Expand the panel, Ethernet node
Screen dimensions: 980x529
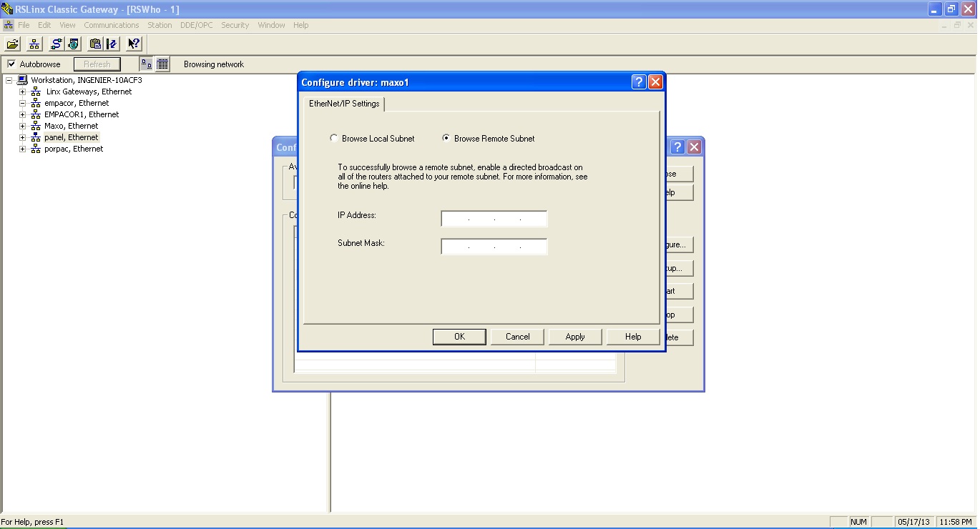click(x=23, y=137)
